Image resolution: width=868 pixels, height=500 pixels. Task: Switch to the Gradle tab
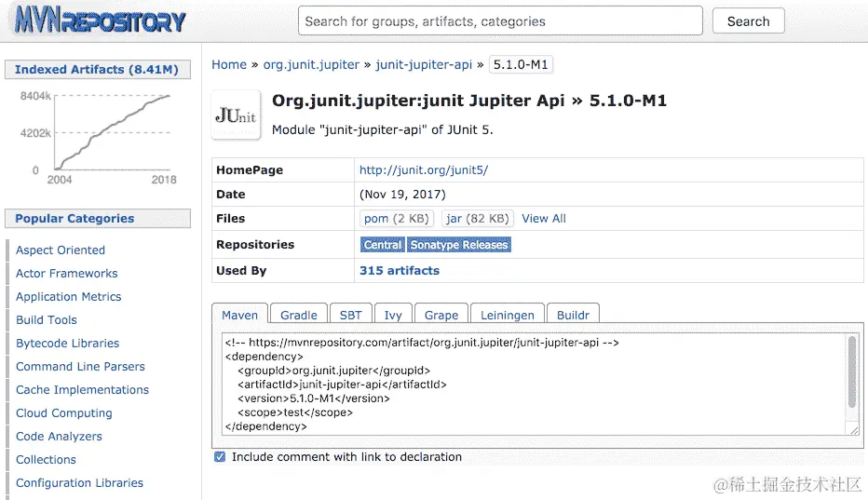click(298, 315)
